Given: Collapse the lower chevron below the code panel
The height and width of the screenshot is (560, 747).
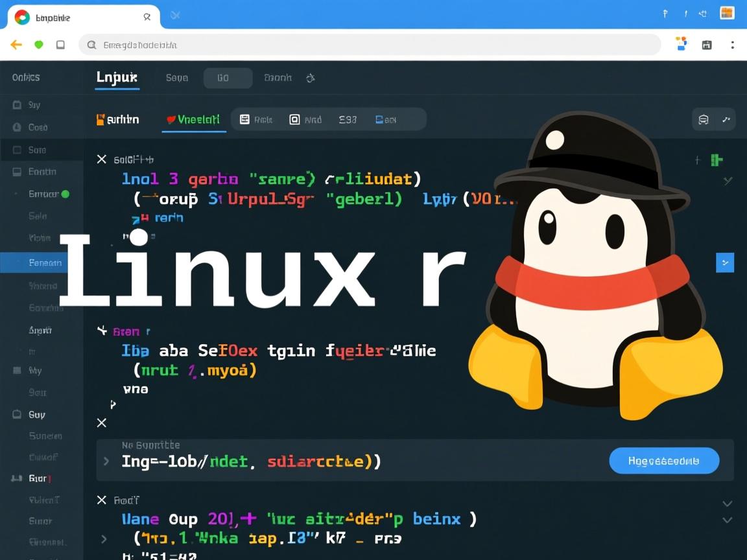Looking at the screenshot, I should 727,520.
